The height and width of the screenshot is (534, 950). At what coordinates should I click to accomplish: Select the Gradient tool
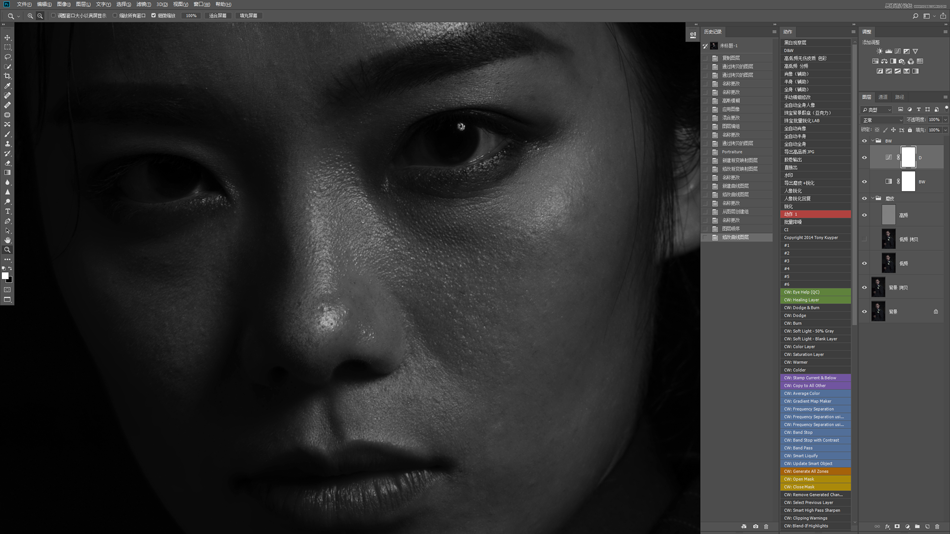[x=7, y=173]
